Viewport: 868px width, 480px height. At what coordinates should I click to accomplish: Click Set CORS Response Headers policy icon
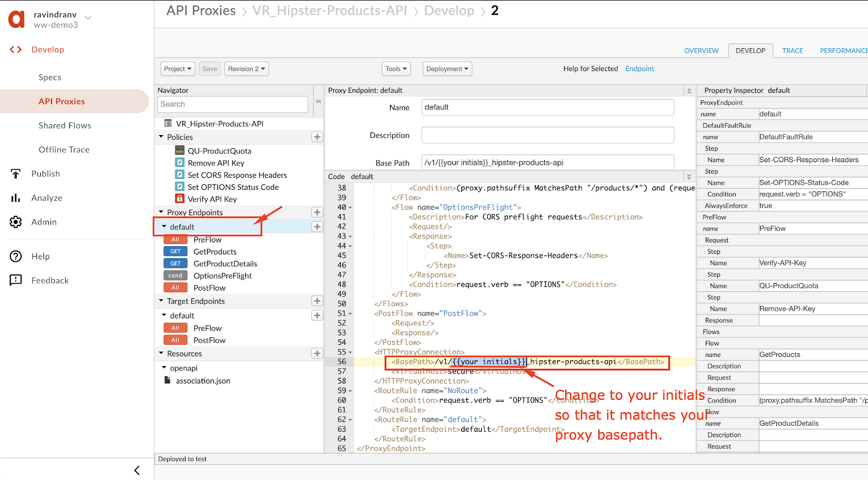click(180, 175)
